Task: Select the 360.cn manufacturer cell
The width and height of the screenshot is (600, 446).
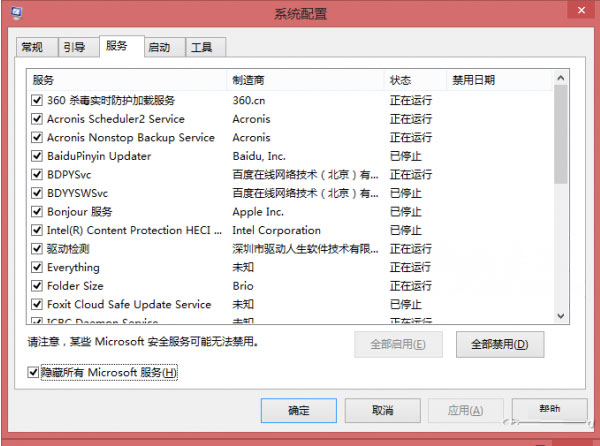Action: (249, 101)
